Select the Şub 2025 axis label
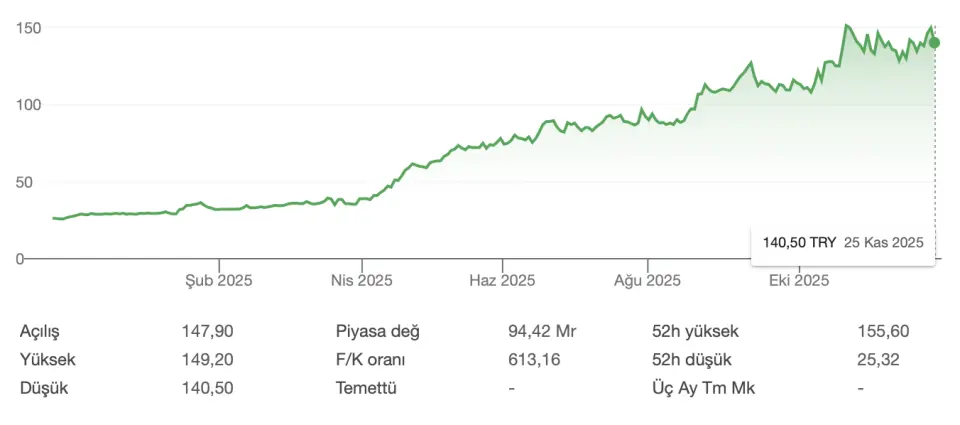Viewport: 960px width, 425px height. point(218,281)
